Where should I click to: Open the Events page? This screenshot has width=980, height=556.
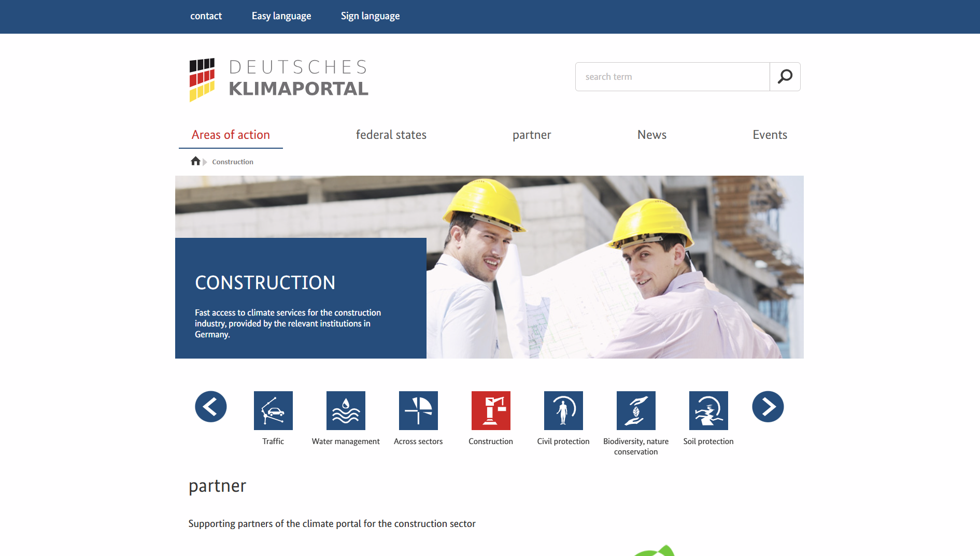pos(770,135)
